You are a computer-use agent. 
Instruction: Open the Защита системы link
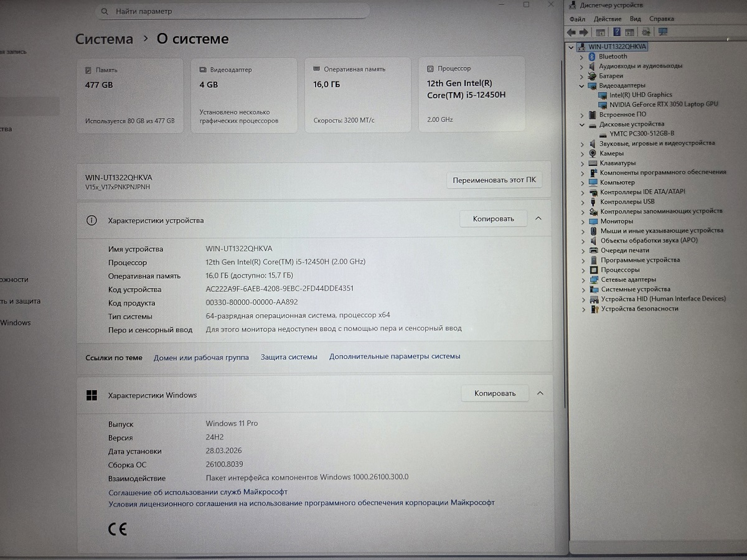coord(289,357)
